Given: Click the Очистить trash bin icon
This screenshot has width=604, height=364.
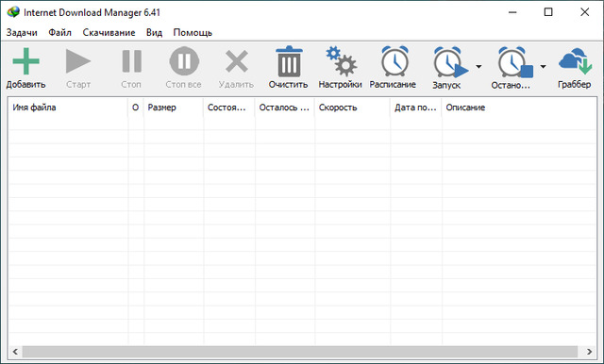Looking at the screenshot, I should coord(289,61).
